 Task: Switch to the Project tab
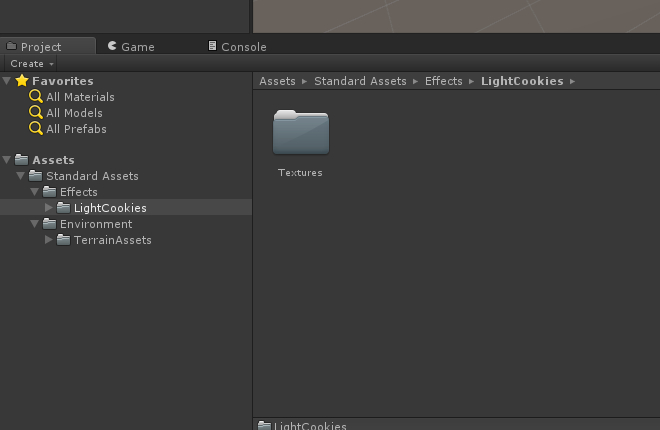click(48, 46)
